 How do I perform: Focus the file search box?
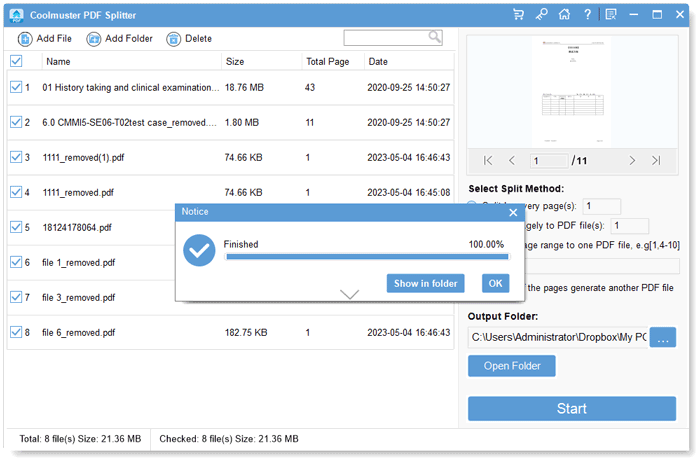393,37
